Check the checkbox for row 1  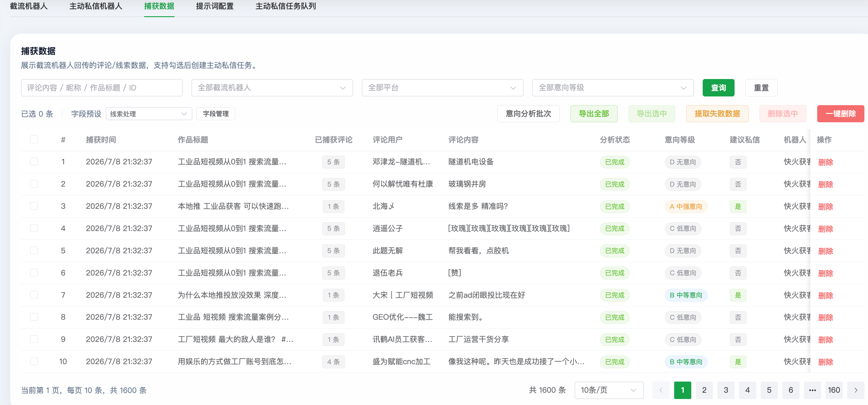[x=34, y=162]
